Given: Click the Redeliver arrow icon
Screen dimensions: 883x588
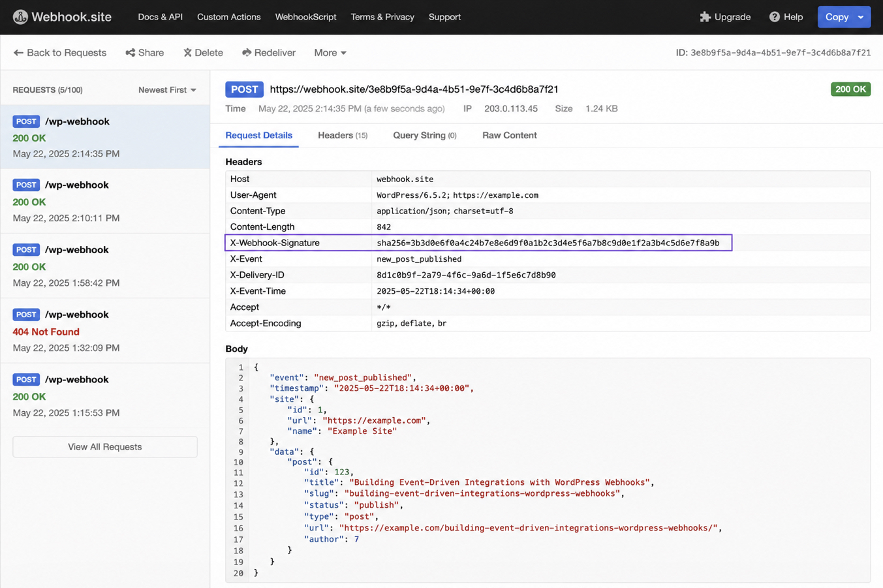Looking at the screenshot, I should pyautogui.click(x=247, y=53).
